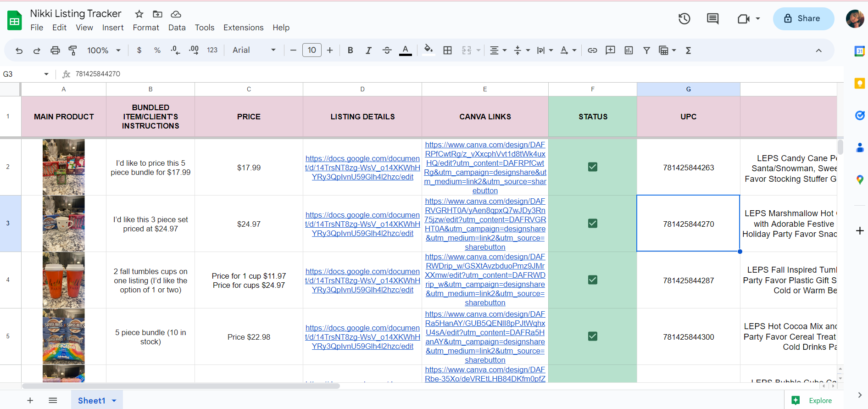Viewport: 868px width, 409px height.
Task: Open the Edit menu
Action: point(59,28)
